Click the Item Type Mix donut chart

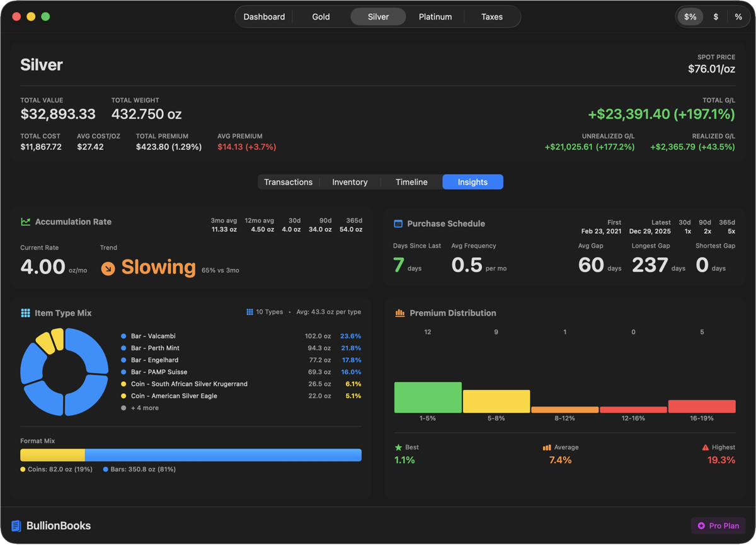[x=64, y=372]
